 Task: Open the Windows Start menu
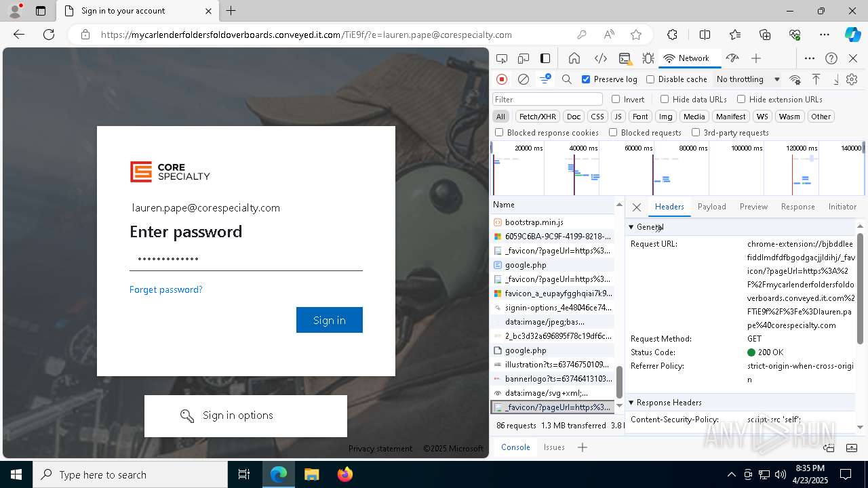pos(16,474)
